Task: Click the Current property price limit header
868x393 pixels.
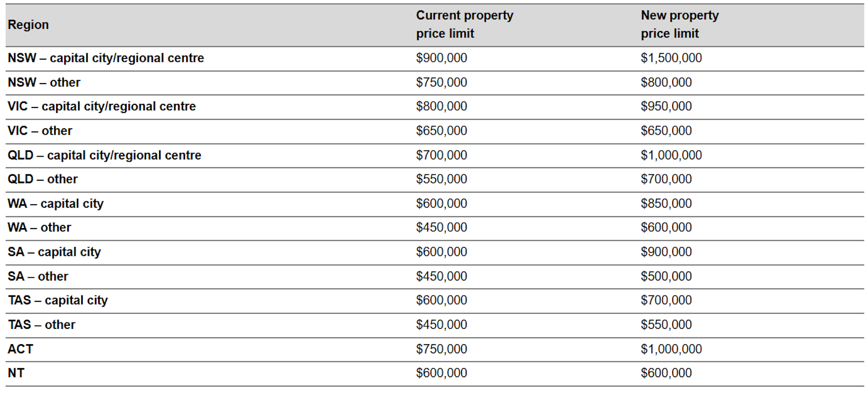Action: [464, 24]
